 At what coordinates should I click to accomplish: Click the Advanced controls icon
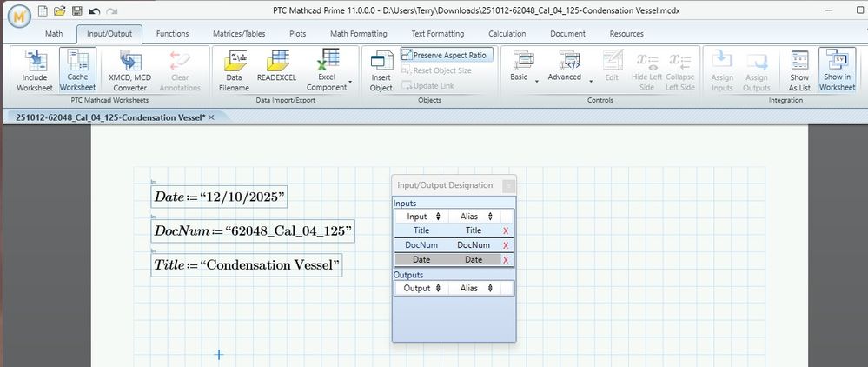point(568,60)
